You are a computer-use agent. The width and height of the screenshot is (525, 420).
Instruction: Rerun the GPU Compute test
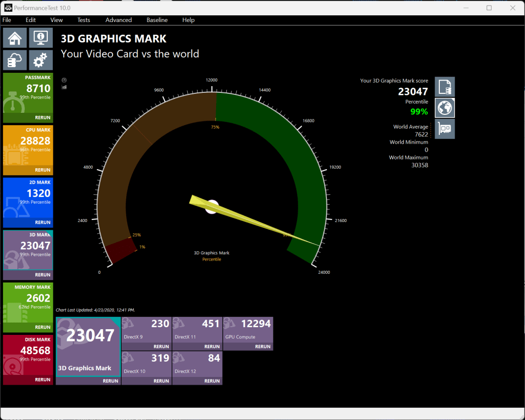(262, 347)
